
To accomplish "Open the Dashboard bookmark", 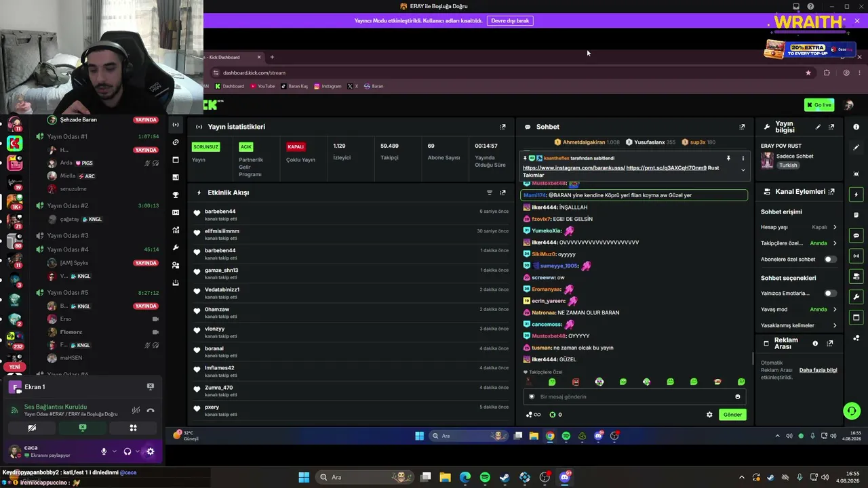I will [x=229, y=86].
